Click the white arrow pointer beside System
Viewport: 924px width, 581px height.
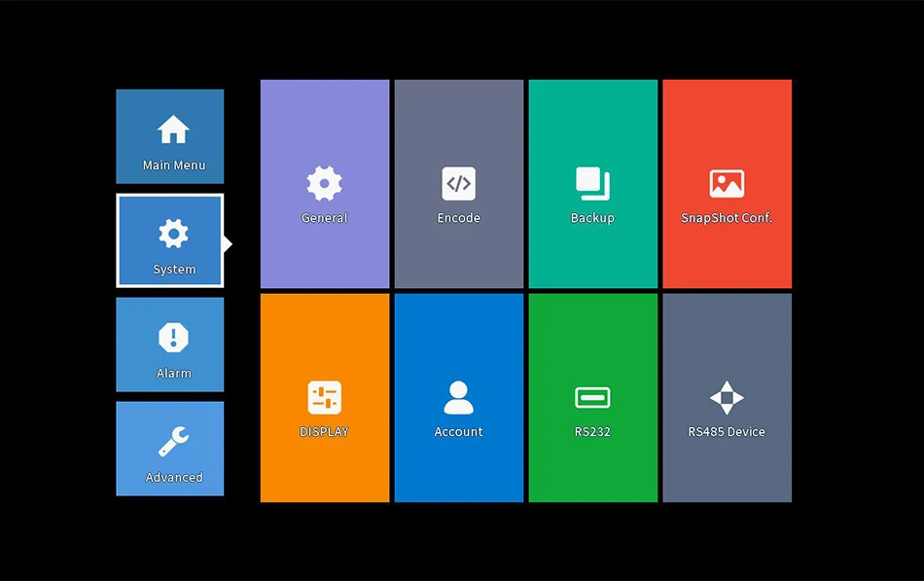(x=228, y=243)
